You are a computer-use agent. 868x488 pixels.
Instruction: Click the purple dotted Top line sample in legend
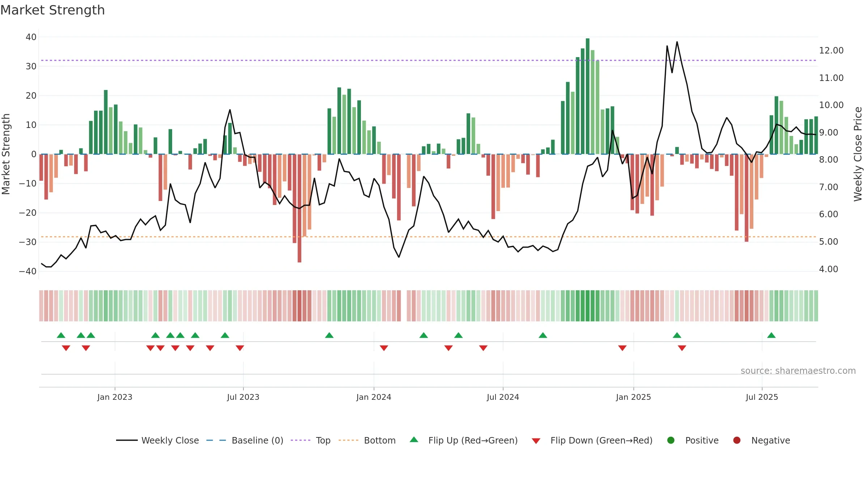301,440
